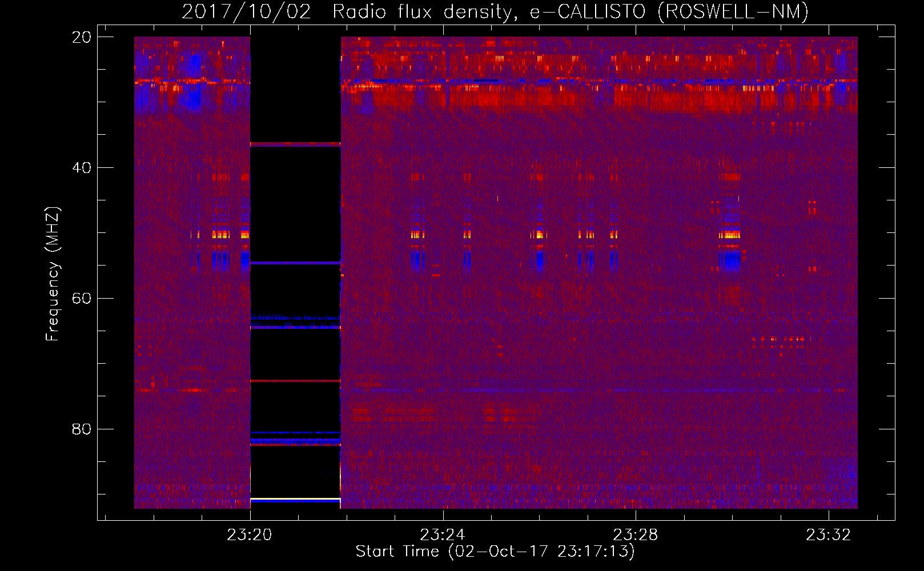Click the 23:28 time tick label
Viewport: 924px width, 571px height.
(636, 535)
